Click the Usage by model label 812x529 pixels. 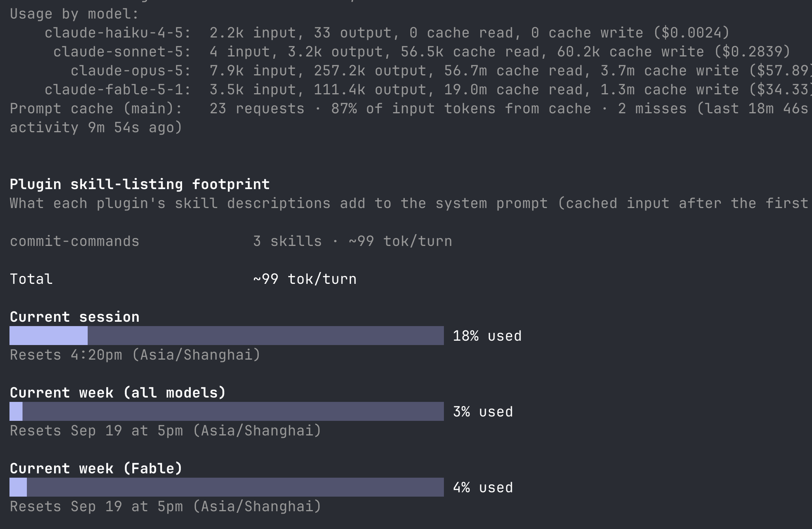75,14
